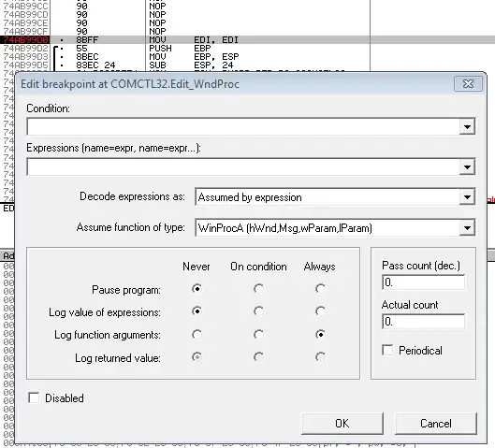Screen dimensions: 495x448
Task: Click the Pass count input field
Action: [x=423, y=282]
